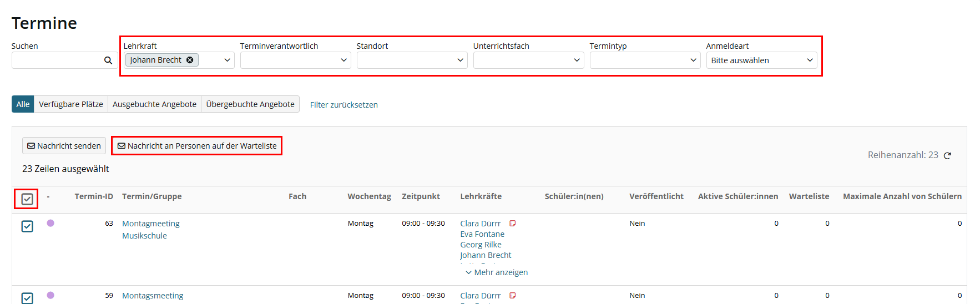Click the 23 Zeilen ausgewählt text

click(65, 169)
